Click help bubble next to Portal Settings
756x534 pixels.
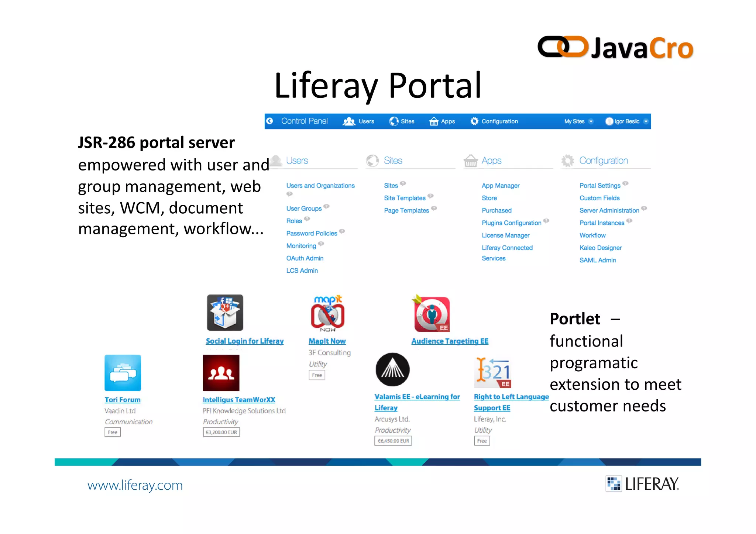coord(625,183)
